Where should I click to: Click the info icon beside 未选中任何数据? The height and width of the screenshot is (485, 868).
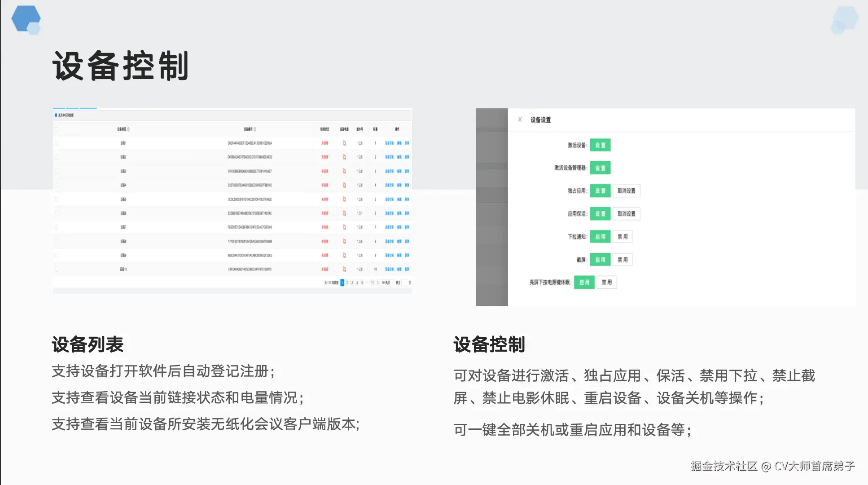click(56, 115)
